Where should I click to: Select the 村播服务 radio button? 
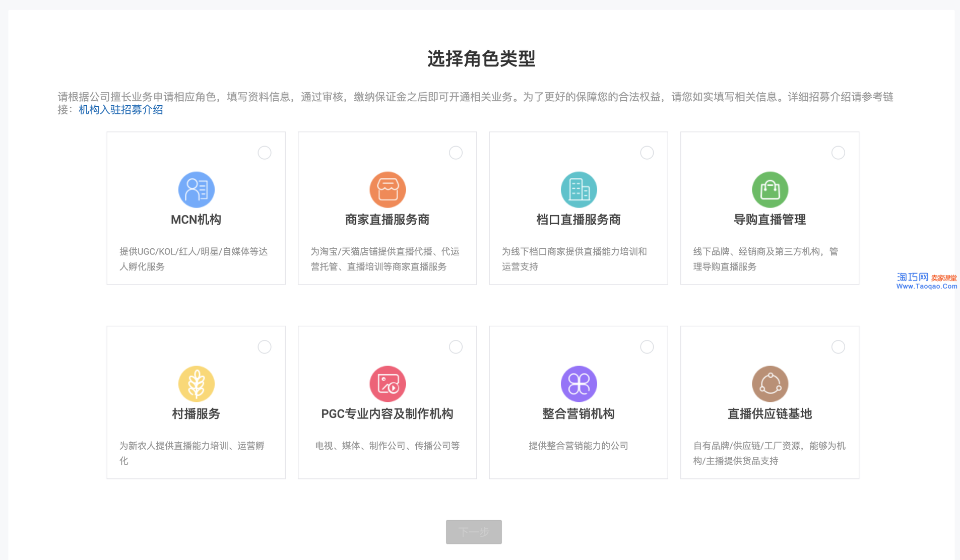265,347
